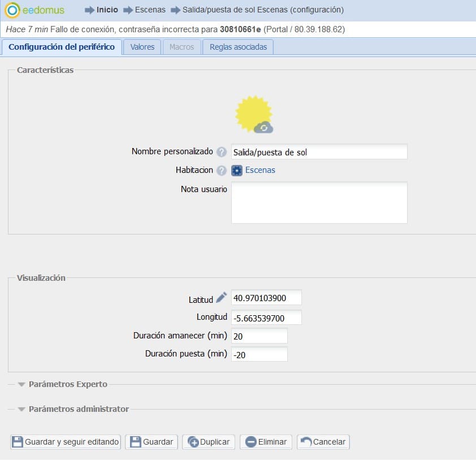
Task: Click help icon beside Nombre personalizado
Action: point(222,152)
